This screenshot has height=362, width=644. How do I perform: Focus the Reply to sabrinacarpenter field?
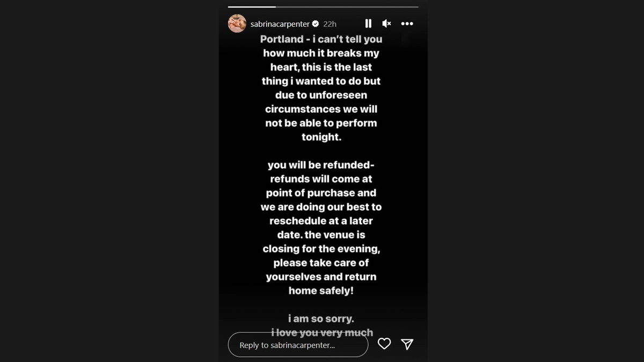tap(298, 345)
